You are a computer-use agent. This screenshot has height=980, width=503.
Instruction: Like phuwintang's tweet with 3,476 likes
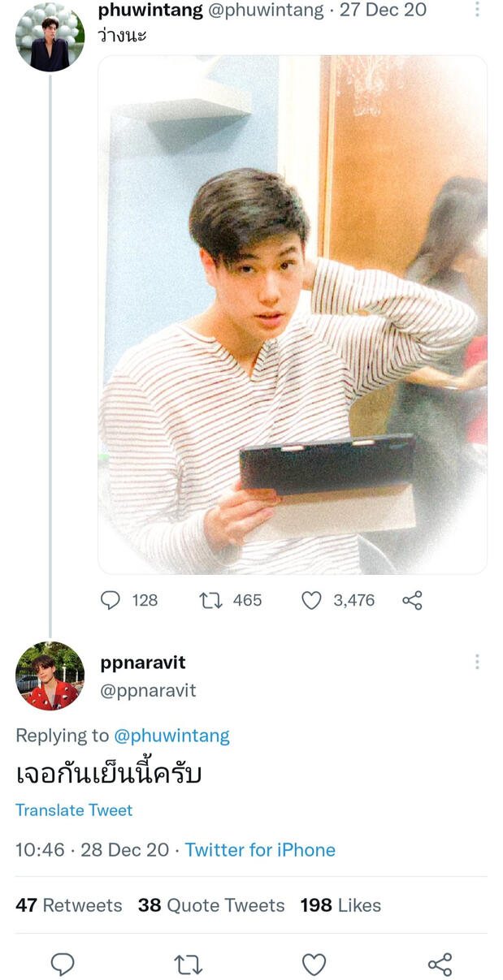click(x=312, y=600)
